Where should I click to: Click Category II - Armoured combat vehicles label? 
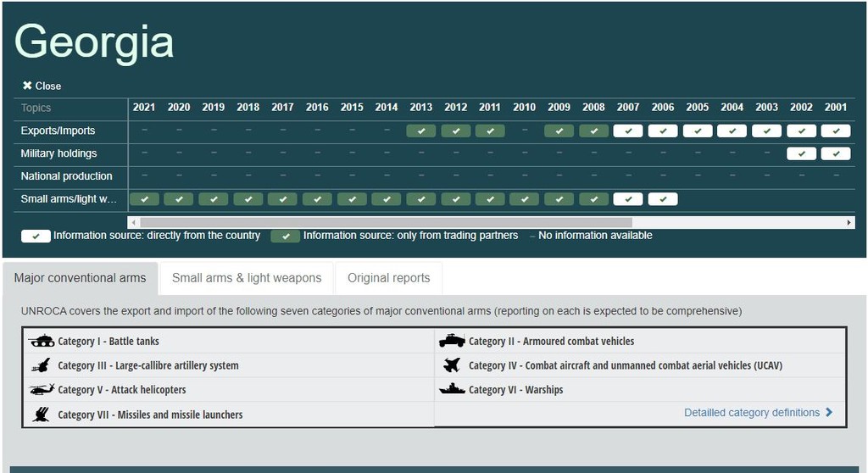click(551, 341)
